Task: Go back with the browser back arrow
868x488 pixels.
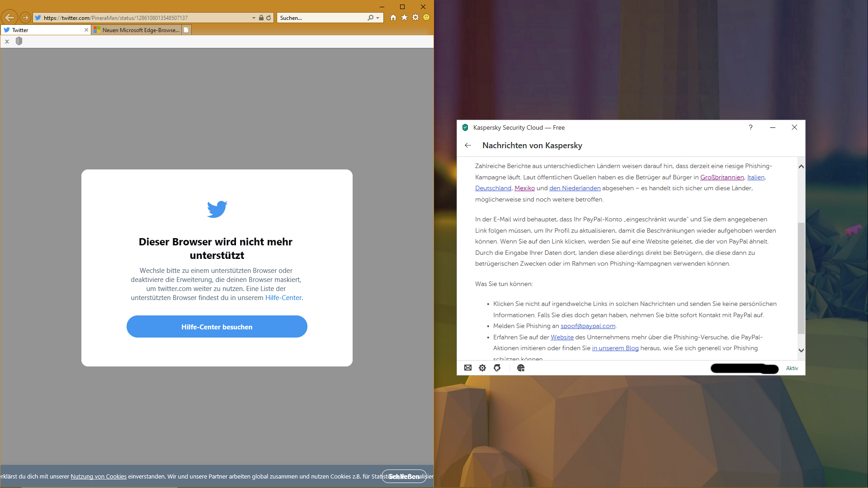Action: 9,18
